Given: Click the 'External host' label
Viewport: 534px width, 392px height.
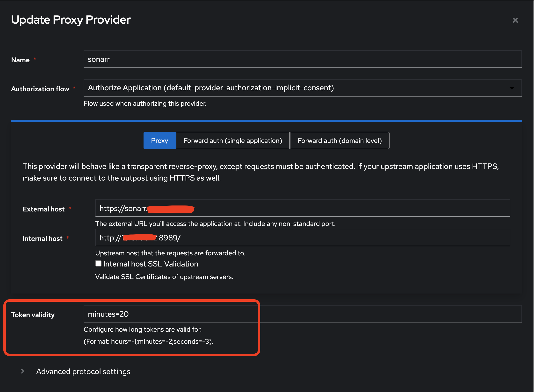Looking at the screenshot, I should coord(43,209).
